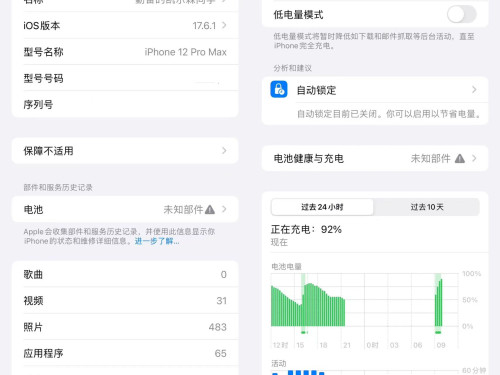Tap the 照片 483 row
Viewport: 500px width, 375px height.
tap(125, 327)
